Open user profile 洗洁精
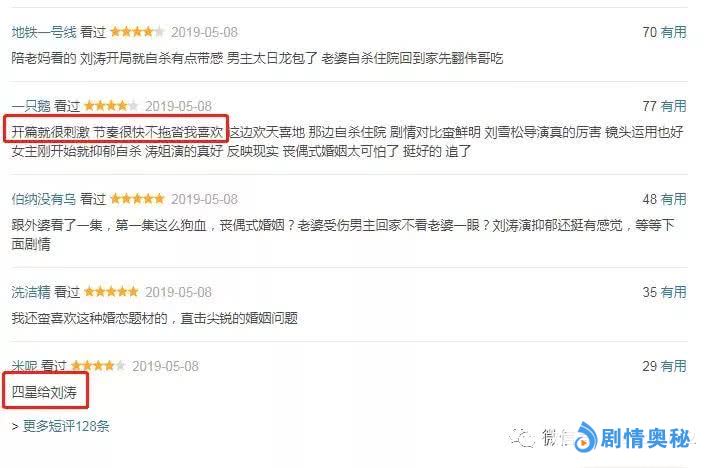Screen dimensions: 718x468 31,292
